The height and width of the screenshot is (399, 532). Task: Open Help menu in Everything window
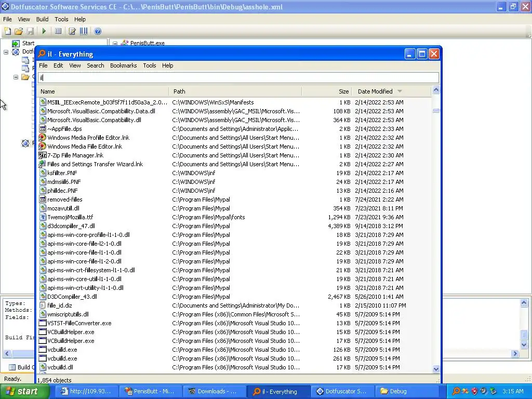coord(167,65)
